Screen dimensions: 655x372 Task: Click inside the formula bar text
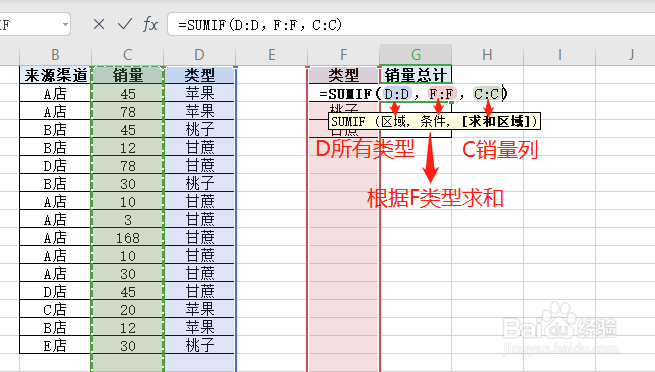(x=260, y=25)
